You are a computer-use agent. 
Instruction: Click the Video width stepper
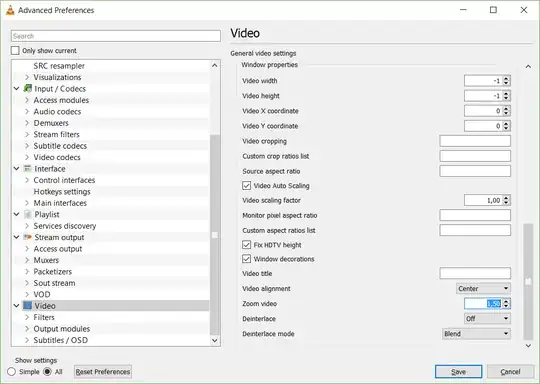pos(506,81)
